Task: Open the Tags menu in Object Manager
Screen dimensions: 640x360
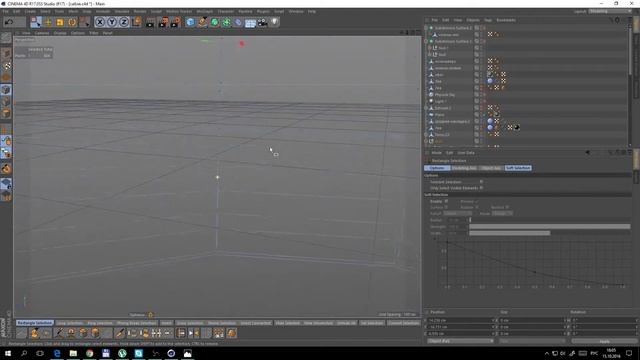Action: click(488, 20)
